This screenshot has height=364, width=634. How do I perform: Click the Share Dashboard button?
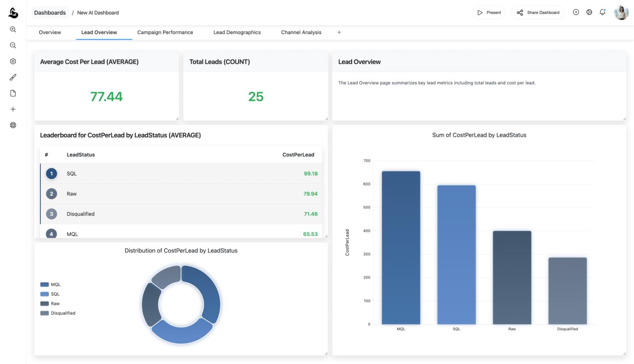coord(537,12)
